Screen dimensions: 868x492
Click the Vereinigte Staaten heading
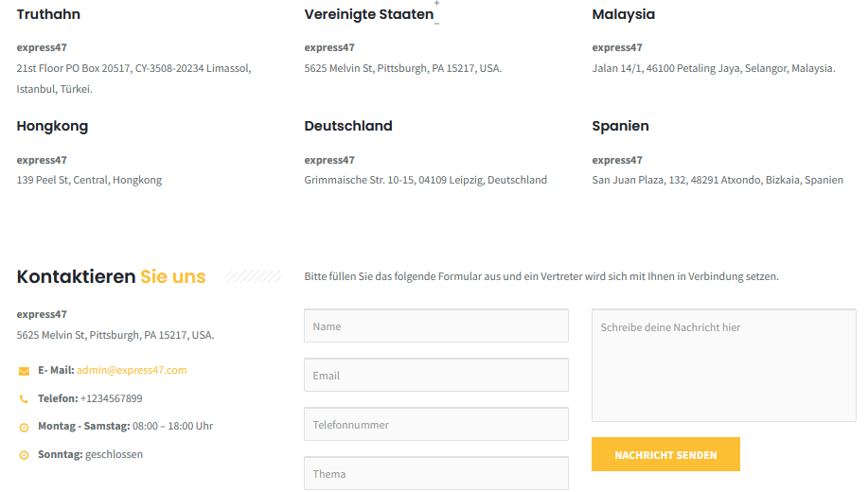coord(368,14)
